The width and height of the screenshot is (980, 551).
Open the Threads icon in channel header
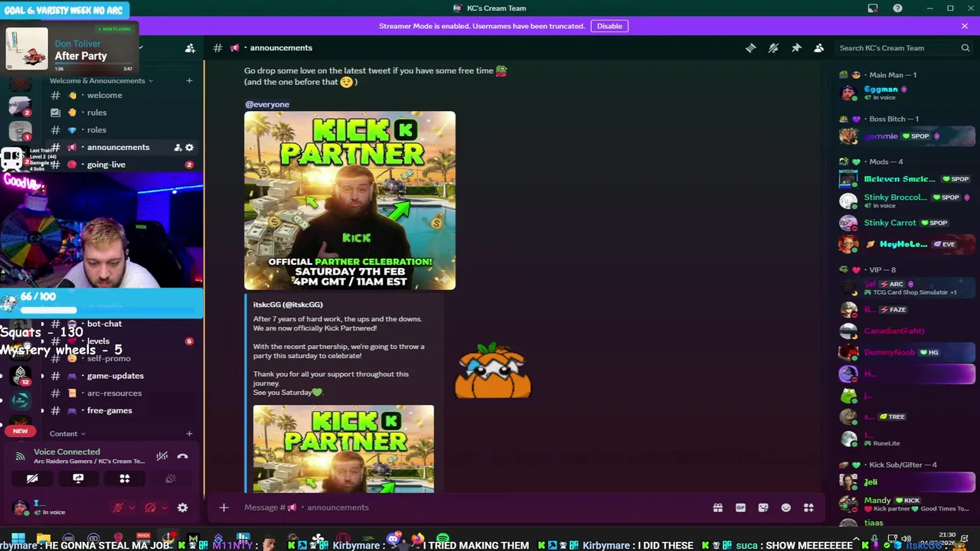pyautogui.click(x=750, y=47)
